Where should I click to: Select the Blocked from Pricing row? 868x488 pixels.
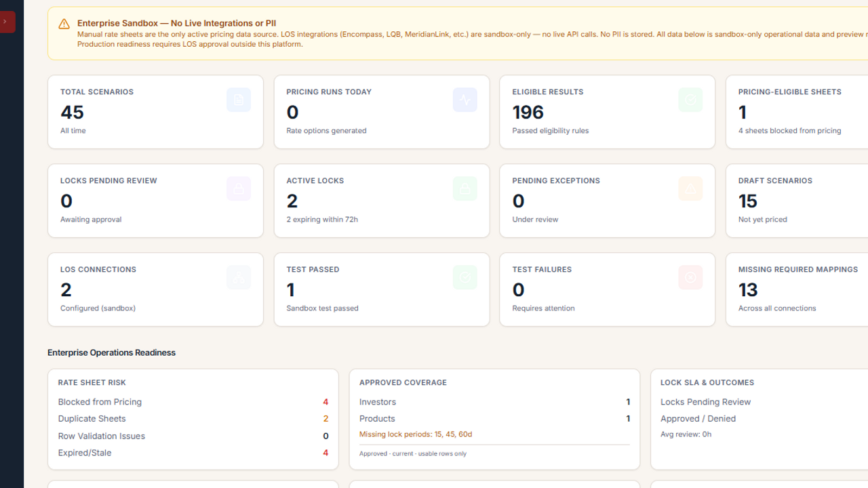click(x=193, y=402)
